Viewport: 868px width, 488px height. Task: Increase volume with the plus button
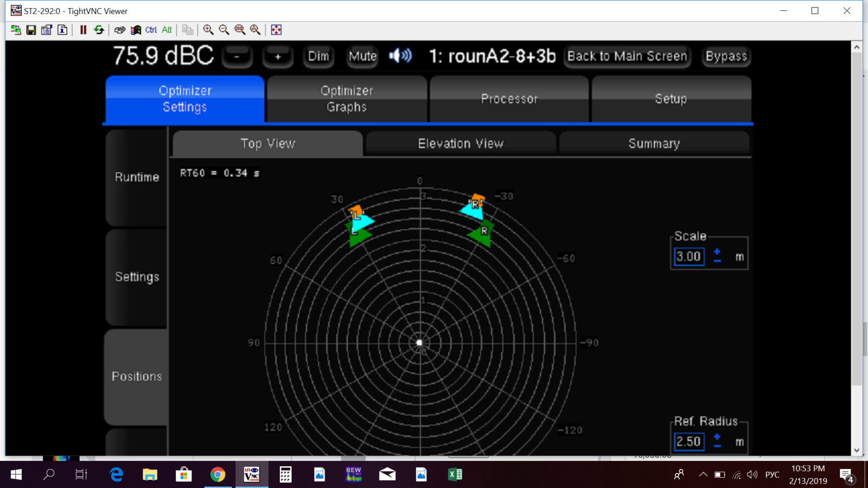(x=278, y=56)
